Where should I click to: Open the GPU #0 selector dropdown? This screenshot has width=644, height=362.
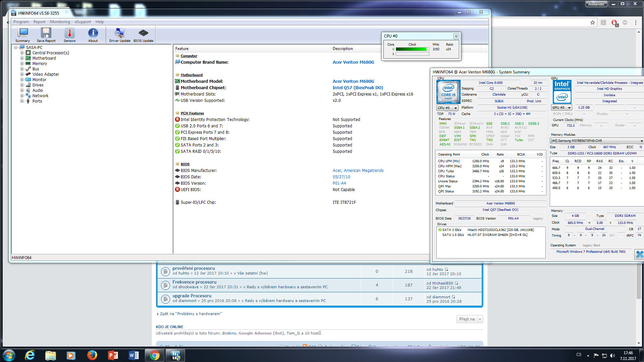[562, 108]
